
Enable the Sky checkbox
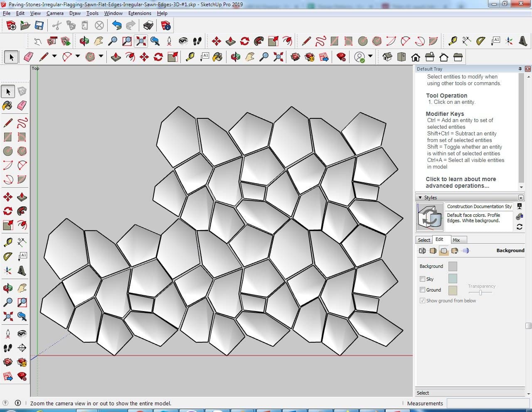click(422, 279)
